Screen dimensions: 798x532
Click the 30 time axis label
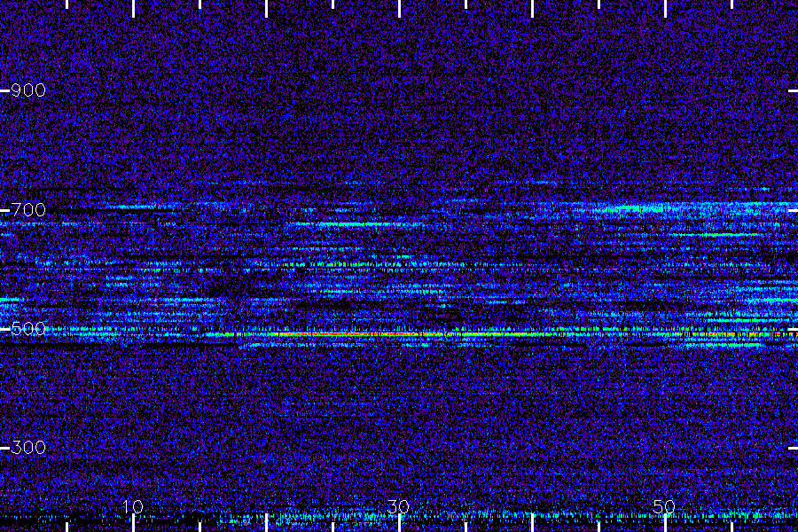(x=398, y=506)
